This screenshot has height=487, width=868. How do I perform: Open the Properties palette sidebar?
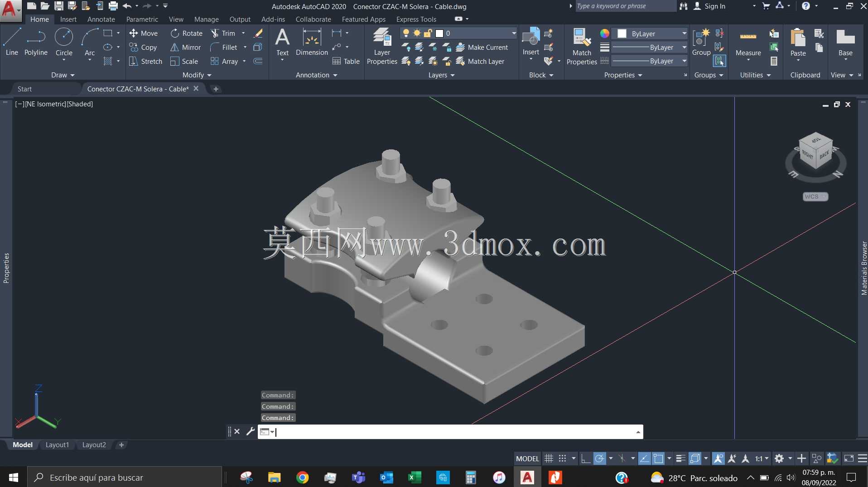click(x=6, y=268)
